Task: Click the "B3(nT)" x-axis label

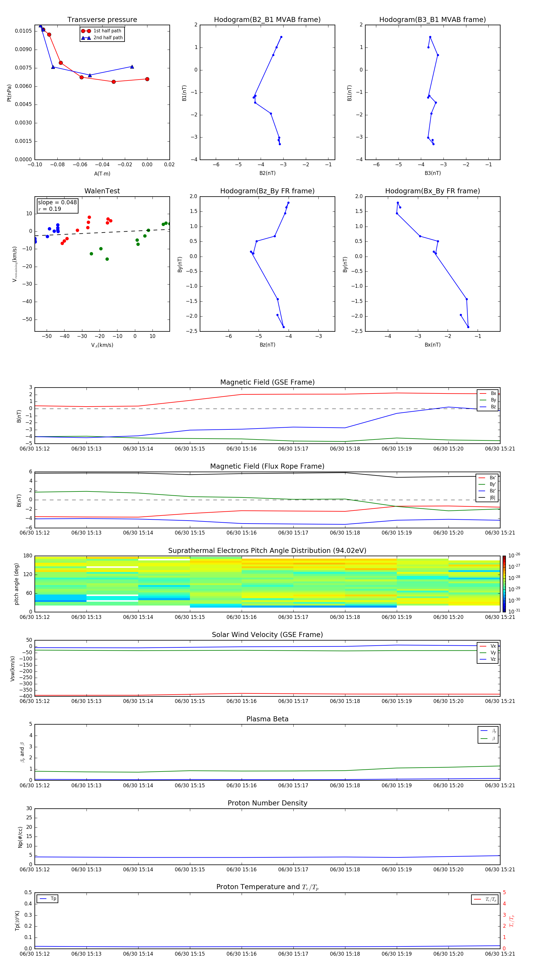Action: pos(432,173)
